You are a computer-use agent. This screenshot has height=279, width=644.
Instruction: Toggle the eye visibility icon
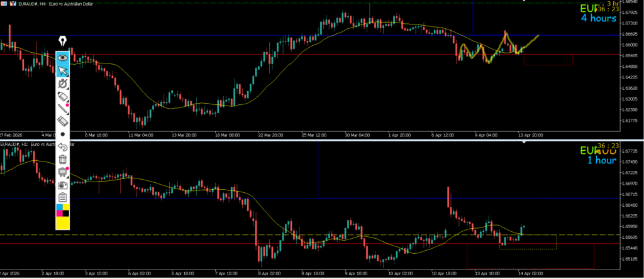63,57
